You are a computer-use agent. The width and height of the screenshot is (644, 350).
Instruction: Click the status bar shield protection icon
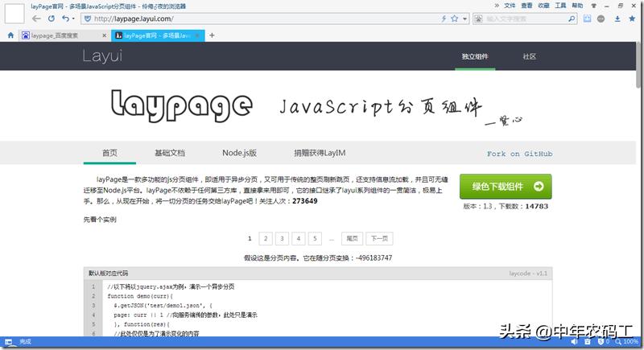coord(601,341)
